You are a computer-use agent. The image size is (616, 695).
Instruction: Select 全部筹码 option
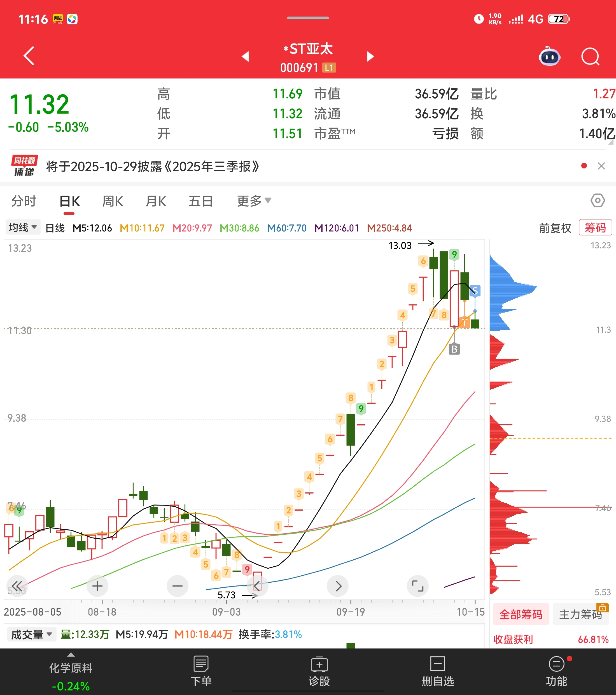[521, 614]
